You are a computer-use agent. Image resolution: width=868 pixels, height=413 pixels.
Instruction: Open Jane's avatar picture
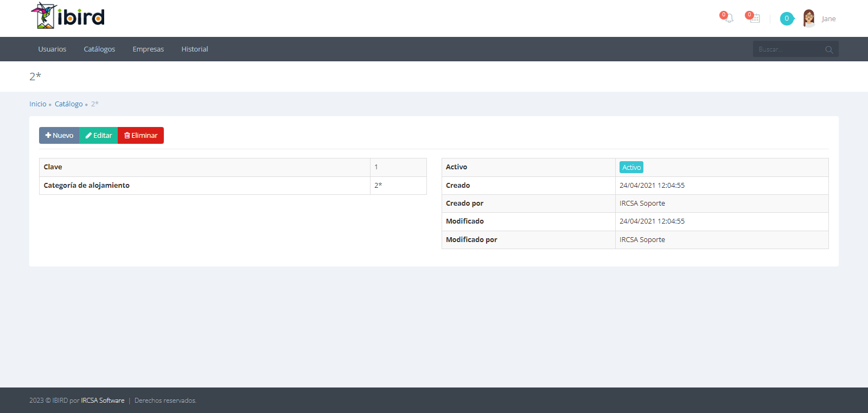coord(809,18)
